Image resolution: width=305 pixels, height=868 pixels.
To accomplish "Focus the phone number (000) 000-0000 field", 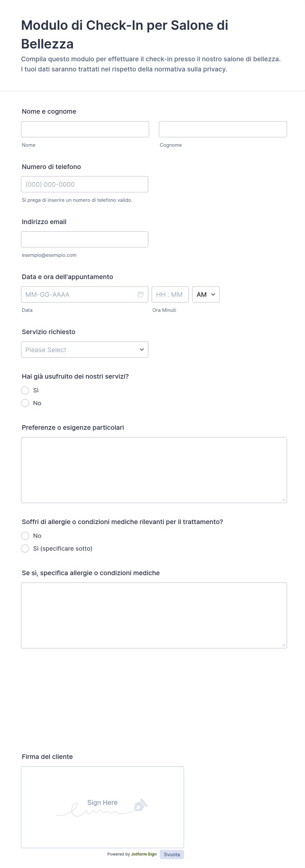I will [84, 184].
